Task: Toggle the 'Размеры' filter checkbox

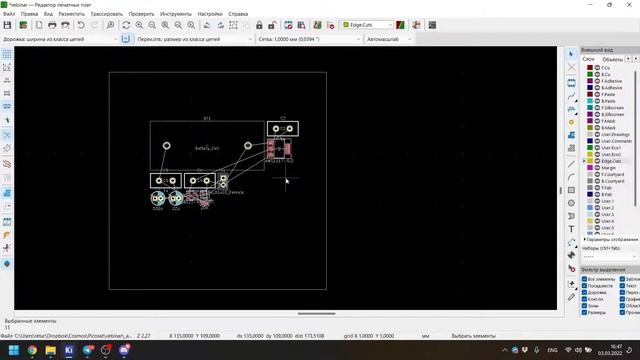Action: [x=584, y=313]
